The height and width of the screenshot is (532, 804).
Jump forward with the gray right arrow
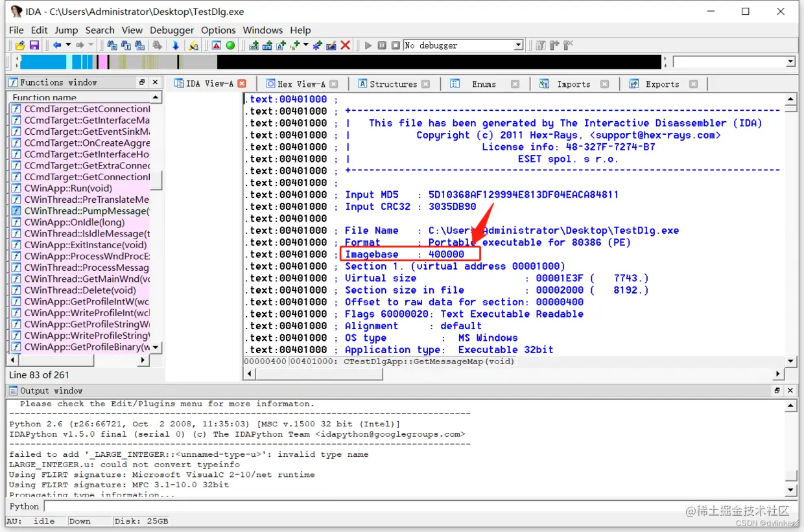pyautogui.click(x=80, y=45)
